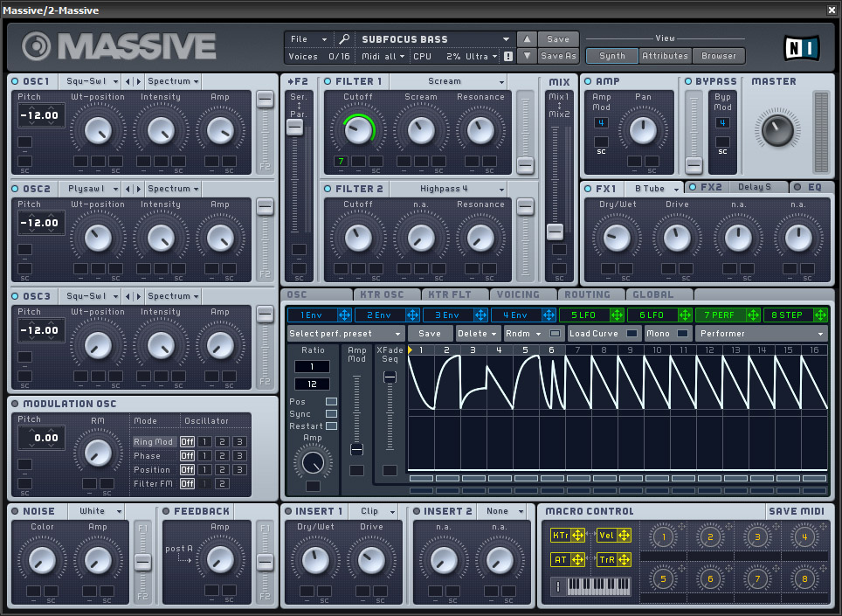The width and height of the screenshot is (842, 616).
Task: Click the KTr macro assign cross icon
Action: tap(578, 536)
